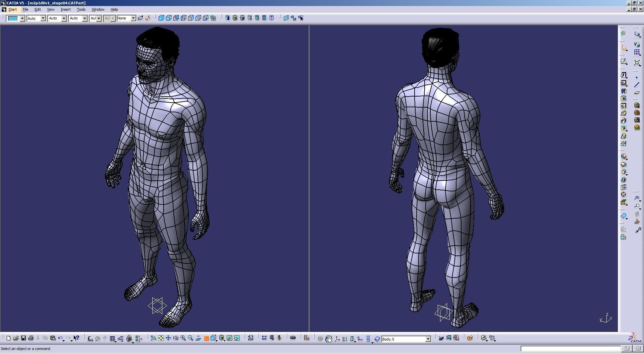
Task: Click the Fly mode airplane icon
Action: [x=153, y=338]
